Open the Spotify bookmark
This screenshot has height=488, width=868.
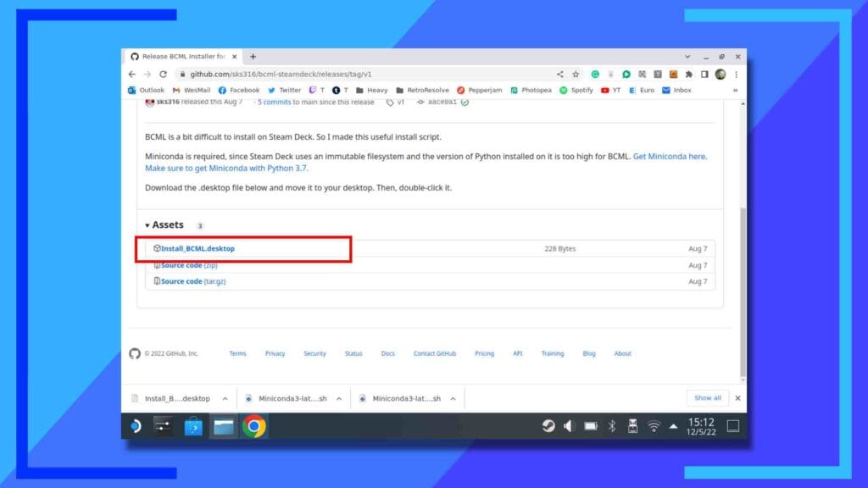[576, 90]
